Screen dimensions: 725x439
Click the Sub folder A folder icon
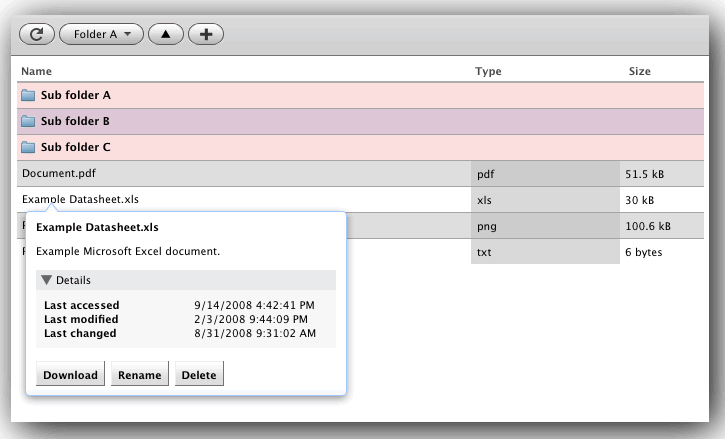[x=28, y=95]
